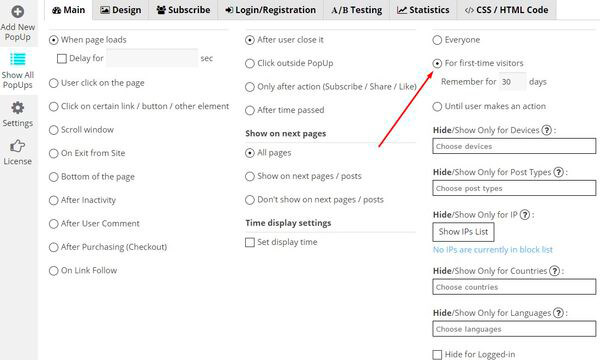Click help icon next to Languages
Image resolution: width=600 pixels, height=360 pixels.
click(x=559, y=313)
